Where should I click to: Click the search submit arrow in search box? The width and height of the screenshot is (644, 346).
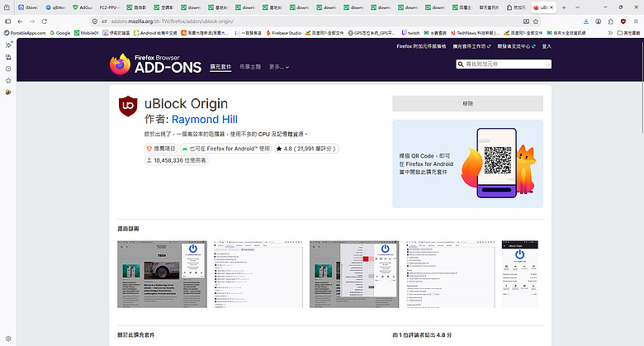[547, 64]
